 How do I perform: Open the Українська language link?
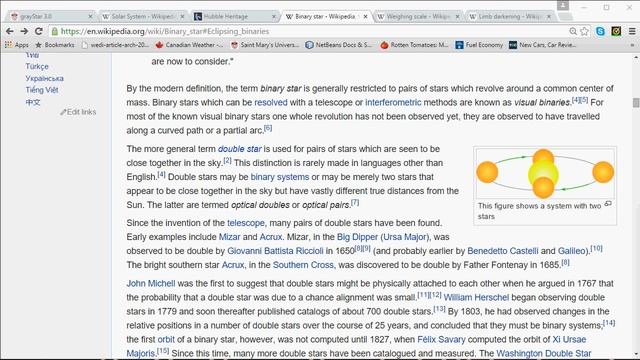(x=44, y=78)
